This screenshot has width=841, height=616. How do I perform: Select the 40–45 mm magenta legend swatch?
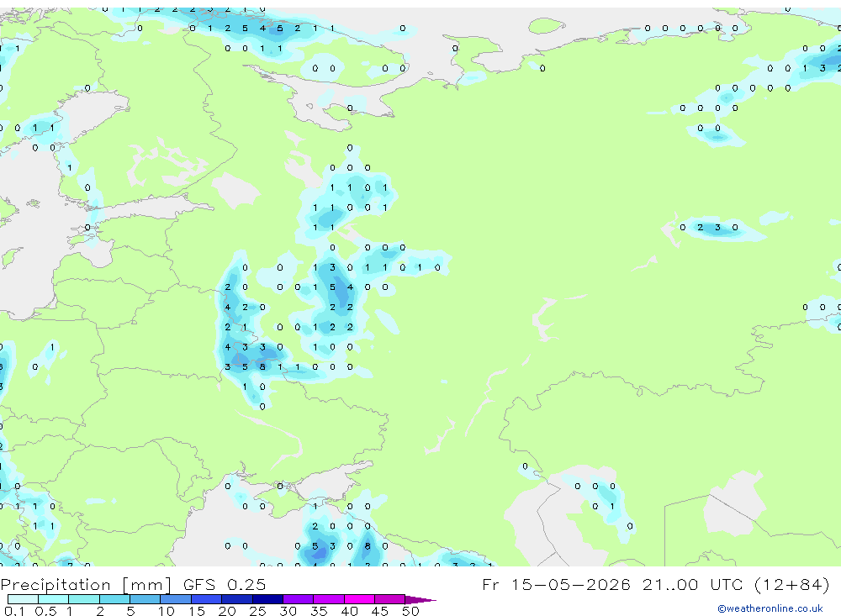point(359,599)
